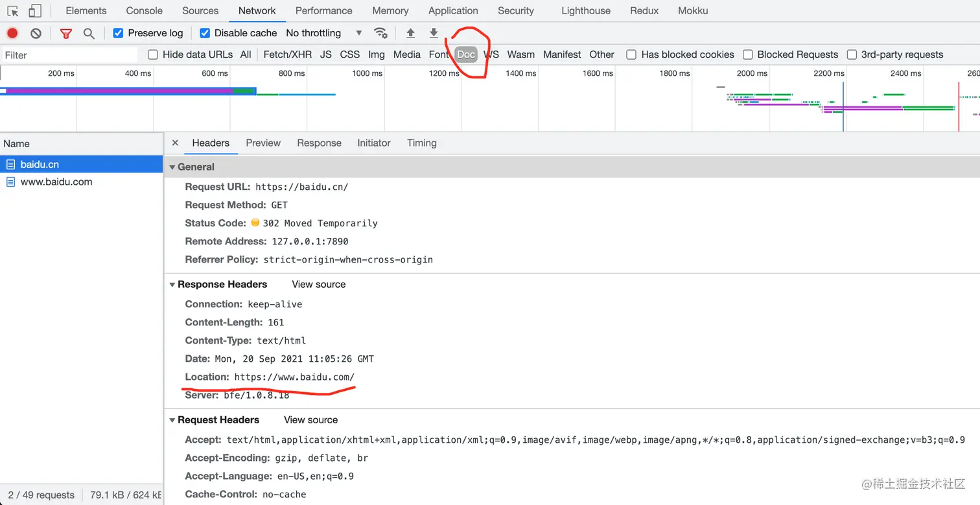Focus the Filter text field

[69, 55]
